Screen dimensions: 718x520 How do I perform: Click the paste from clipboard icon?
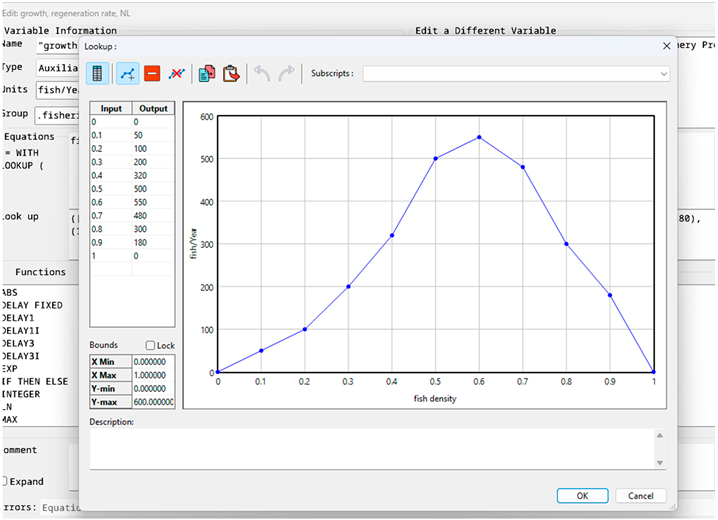tap(231, 73)
